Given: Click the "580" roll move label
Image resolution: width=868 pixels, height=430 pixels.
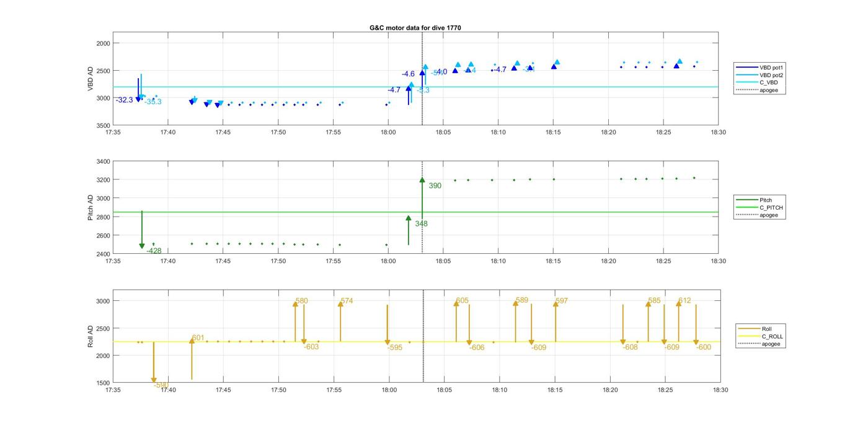Looking at the screenshot, I should coord(301,301).
